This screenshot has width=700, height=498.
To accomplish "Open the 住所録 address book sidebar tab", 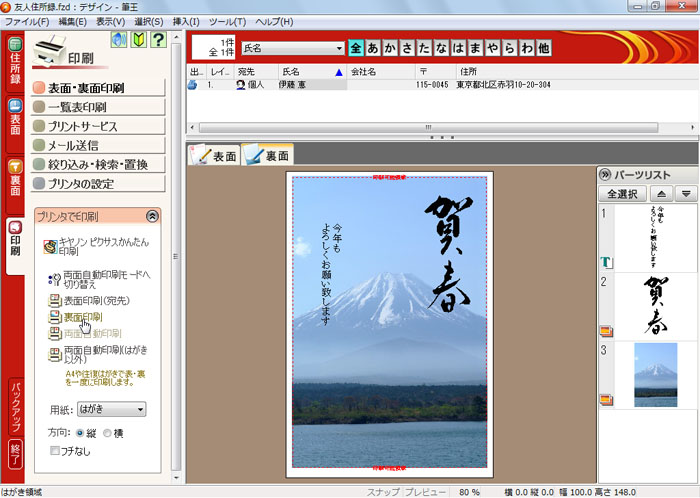I will point(15,67).
